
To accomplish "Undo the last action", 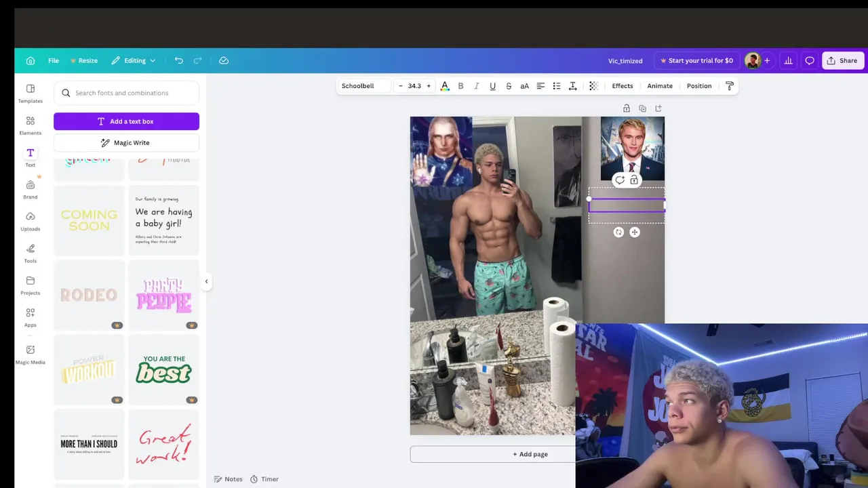I will point(178,60).
